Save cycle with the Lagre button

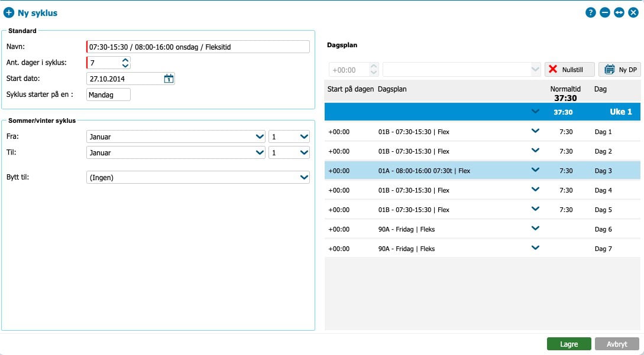[x=569, y=344]
